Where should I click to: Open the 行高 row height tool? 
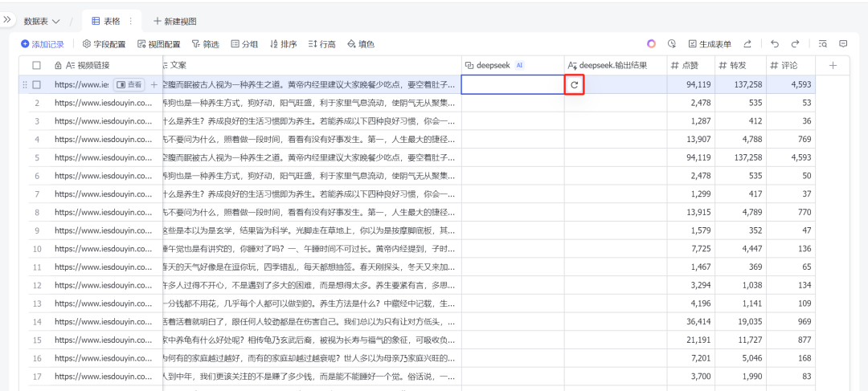(321, 44)
